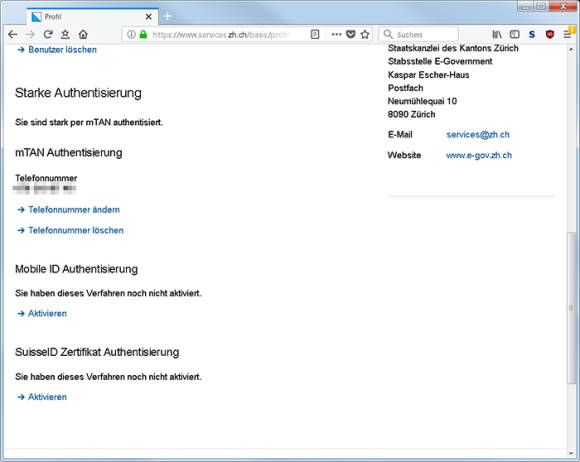Bookmark this page with the star icon
This screenshot has height=462, width=580.
tap(365, 34)
